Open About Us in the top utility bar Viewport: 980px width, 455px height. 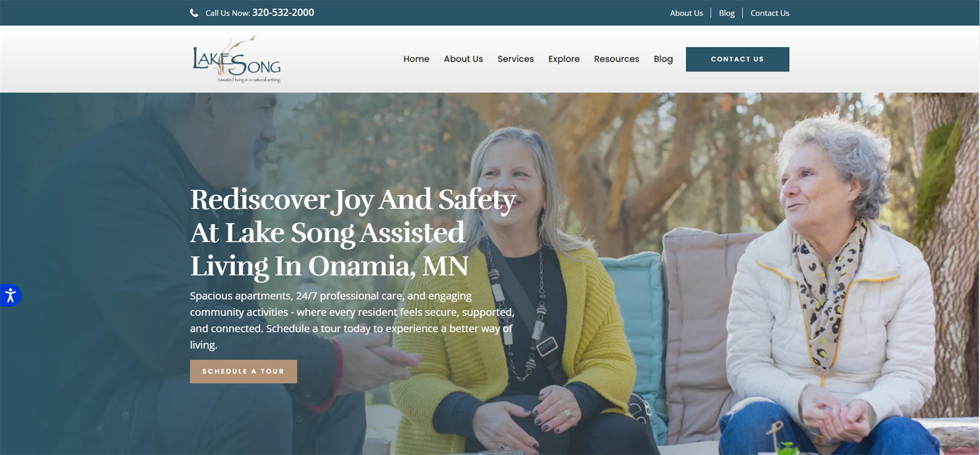pyautogui.click(x=686, y=13)
